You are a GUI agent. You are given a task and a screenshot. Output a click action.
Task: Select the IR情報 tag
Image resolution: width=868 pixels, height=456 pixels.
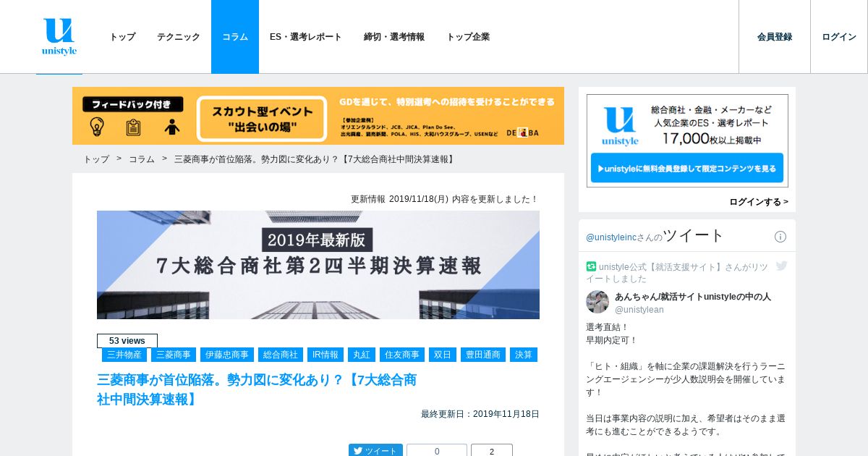tap(325, 355)
